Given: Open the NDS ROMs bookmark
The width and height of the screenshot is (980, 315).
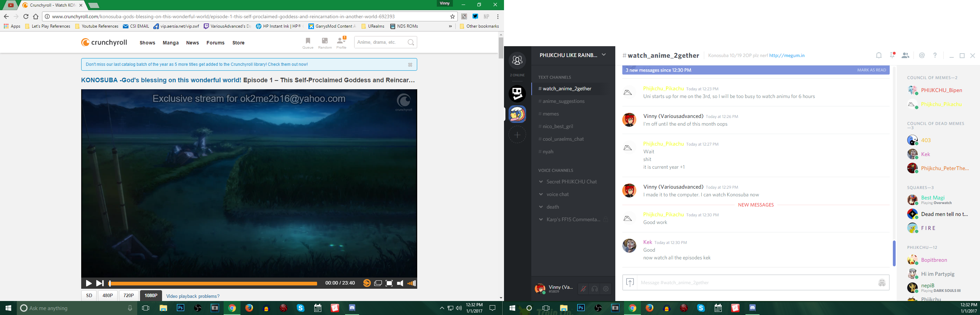Looking at the screenshot, I should click(x=404, y=26).
